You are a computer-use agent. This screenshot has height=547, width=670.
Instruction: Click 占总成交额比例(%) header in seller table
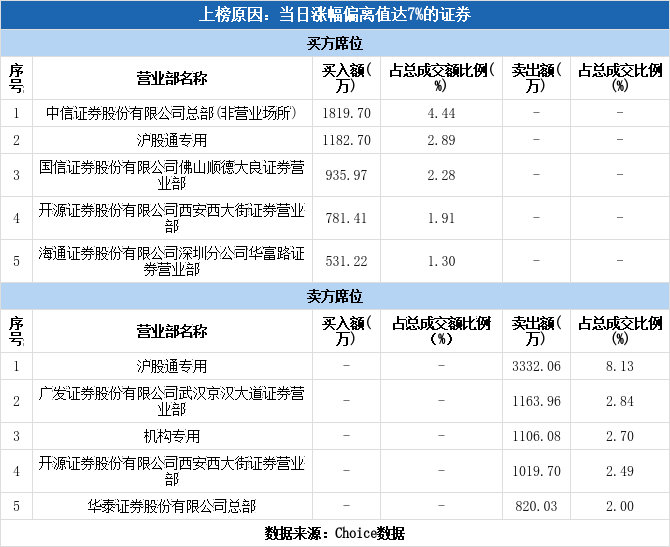pyautogui.click(x=441, y=331)
